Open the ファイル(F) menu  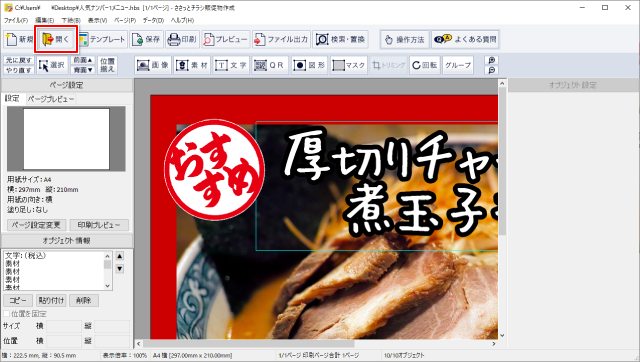(16, 20)
